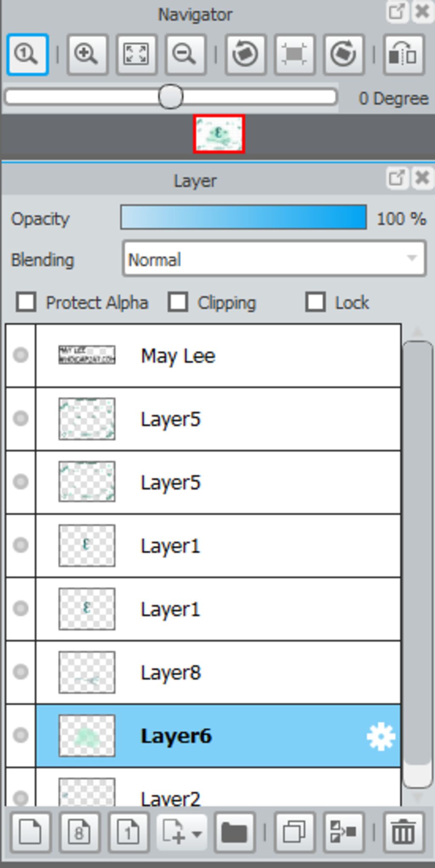Flip the canvas view horizontally
This screenshot has height=868, width=435.
[x=403, y=55]
